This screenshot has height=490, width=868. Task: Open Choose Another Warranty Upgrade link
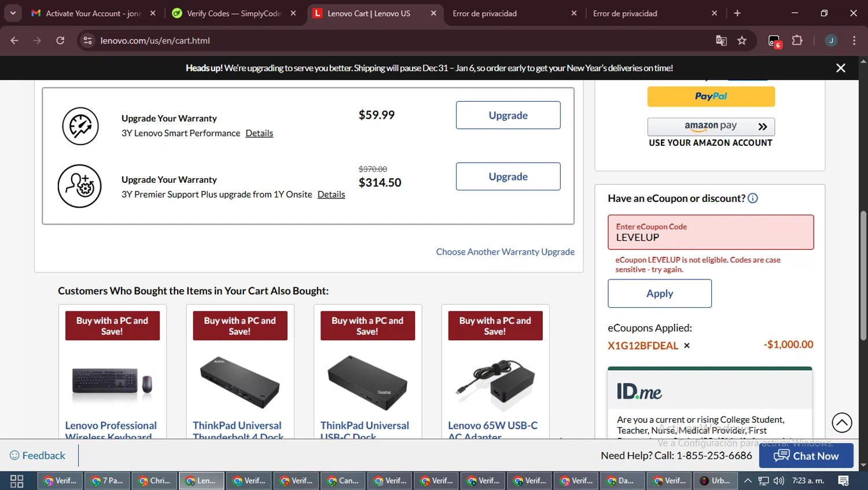[505, 252]
